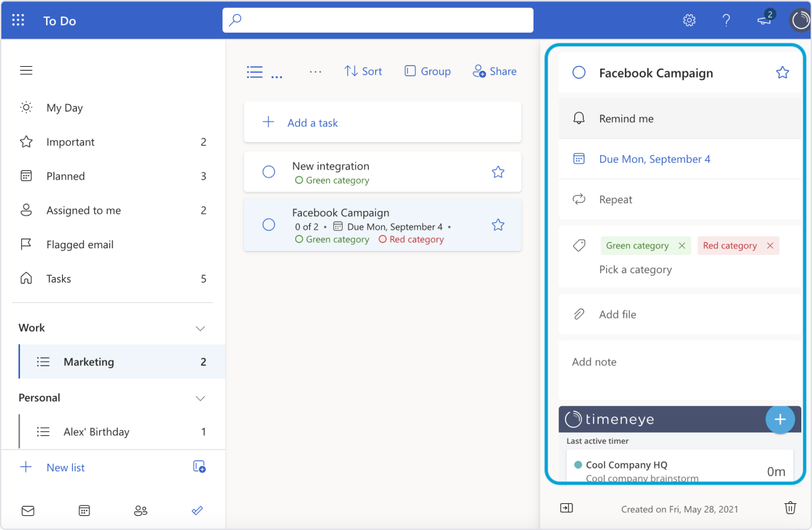Open Mail from the bottom navigation bar
This screenshot has width=812, height=530.
pos(28,511)
